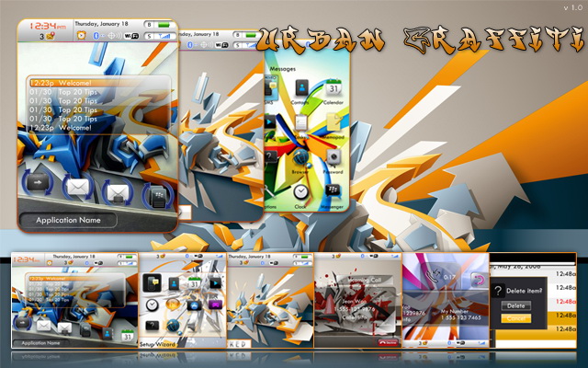588x368 pixels.
Task: Click the contacts dock icon in first bottom thumbnail
Action: click(x=107, y=333)
